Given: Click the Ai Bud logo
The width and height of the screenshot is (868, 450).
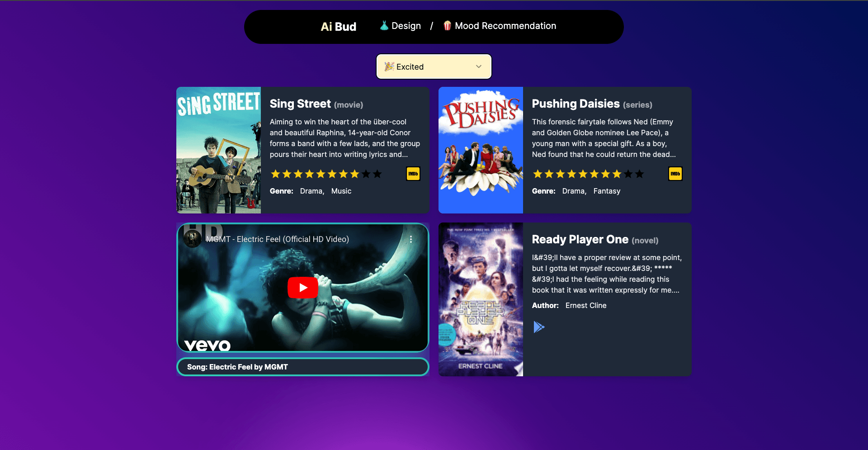Looking at the screenshot, I should pyautogui.click(x=339, y=27).
